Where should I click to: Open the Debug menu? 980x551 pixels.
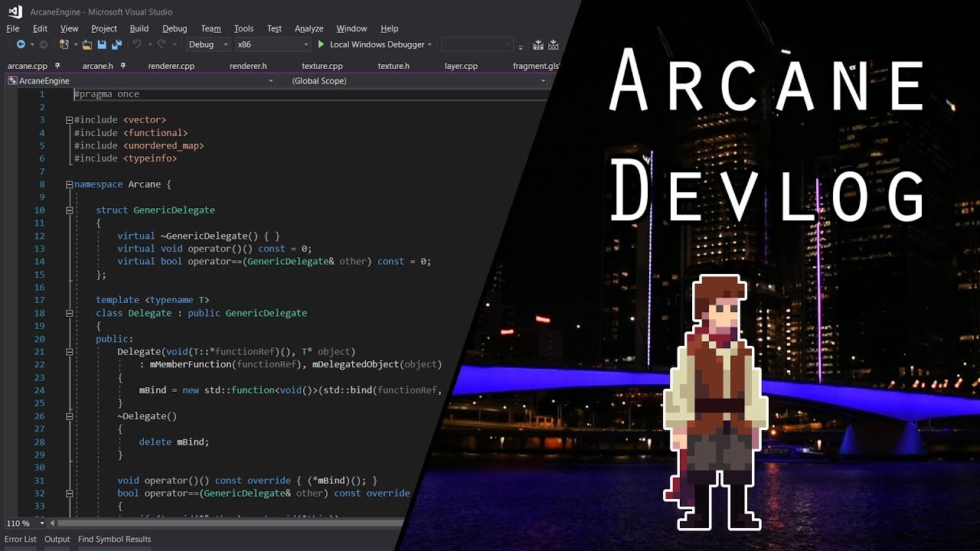[175, 28]
